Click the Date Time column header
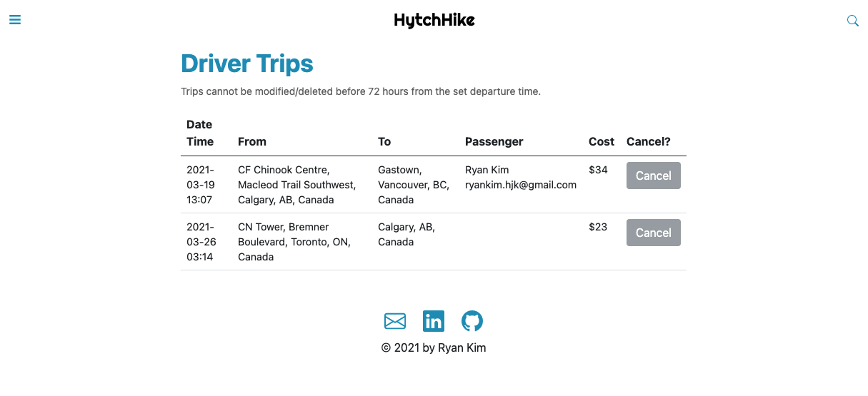 click(200, 133)
